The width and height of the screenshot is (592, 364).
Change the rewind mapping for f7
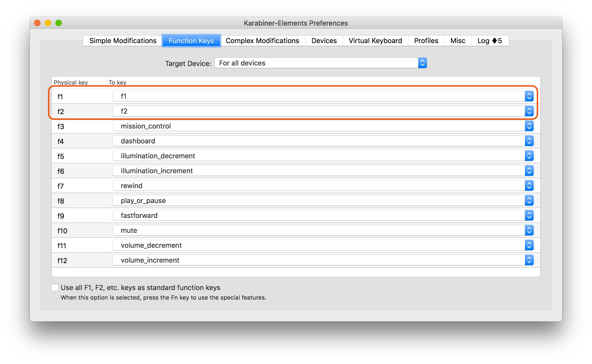pos(323,185)
